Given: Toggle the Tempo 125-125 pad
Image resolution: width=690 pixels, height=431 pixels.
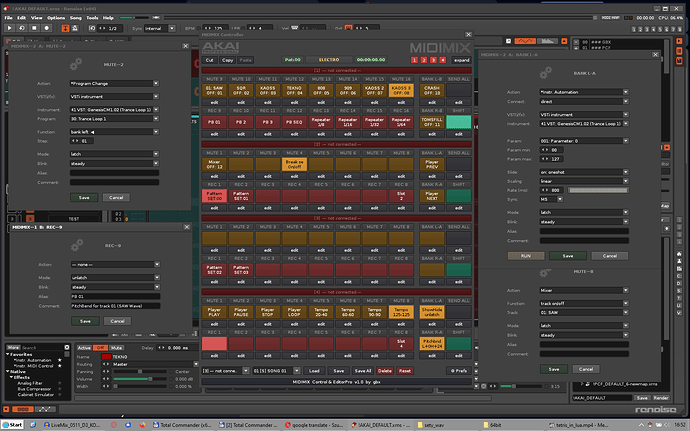Looking at the screenshot, I should click(x=401, y=312).
